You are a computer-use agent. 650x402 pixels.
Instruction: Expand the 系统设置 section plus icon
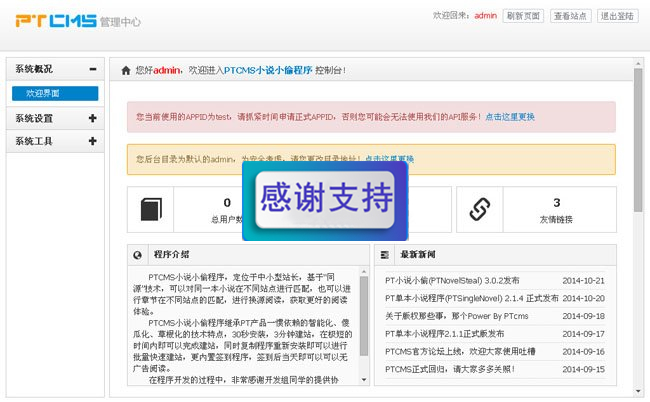[92, 118]
